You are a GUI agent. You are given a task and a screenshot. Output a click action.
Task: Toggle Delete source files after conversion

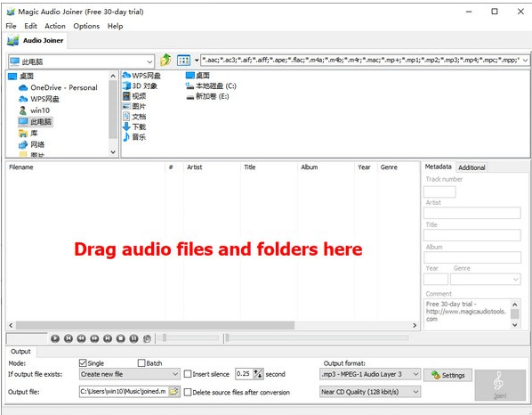(x=188, y=392)
